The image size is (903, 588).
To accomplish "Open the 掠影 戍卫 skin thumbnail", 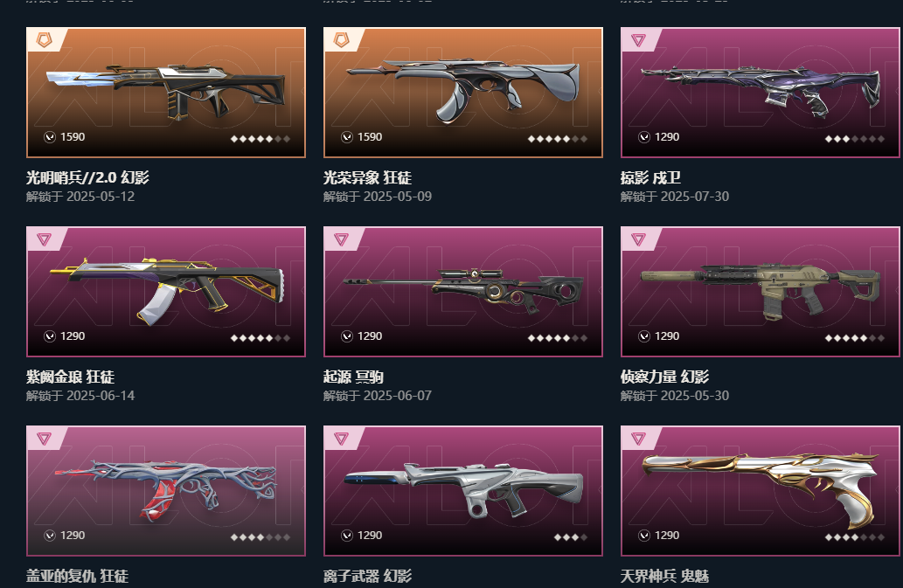I will tap(761, 93).
